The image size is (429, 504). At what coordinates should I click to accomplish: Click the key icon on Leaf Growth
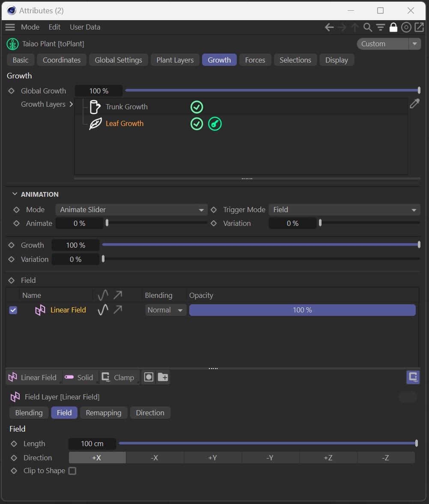pyautogui.click(x=214, y=124)
